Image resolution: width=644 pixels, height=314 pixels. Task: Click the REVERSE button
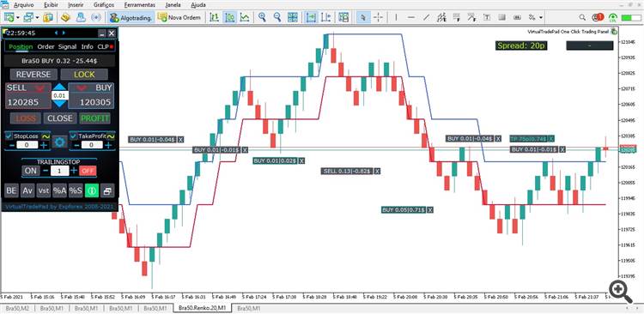33,75
